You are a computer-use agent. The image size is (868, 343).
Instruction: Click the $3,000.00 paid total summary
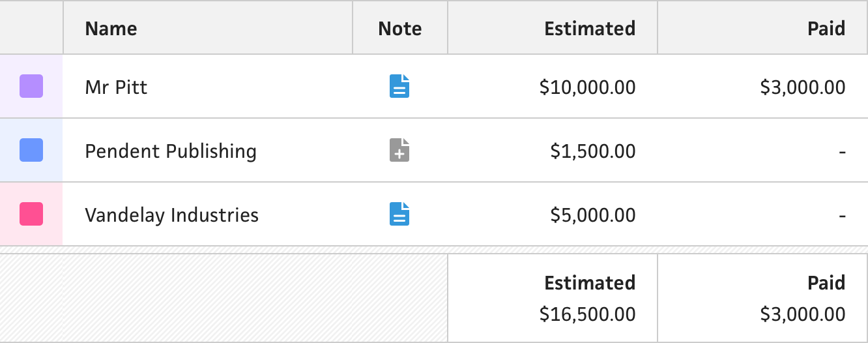click(x=803, y=314)
